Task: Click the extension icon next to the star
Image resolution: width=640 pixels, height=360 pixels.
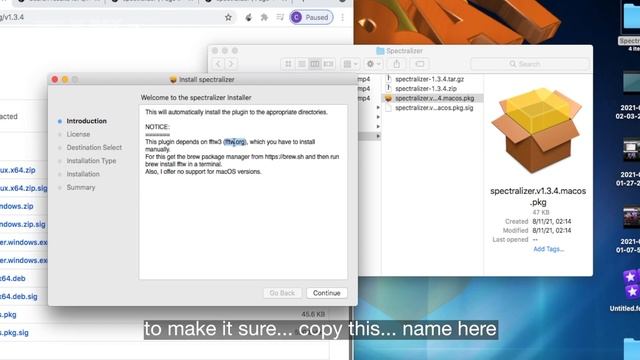Action: [248, 17]
